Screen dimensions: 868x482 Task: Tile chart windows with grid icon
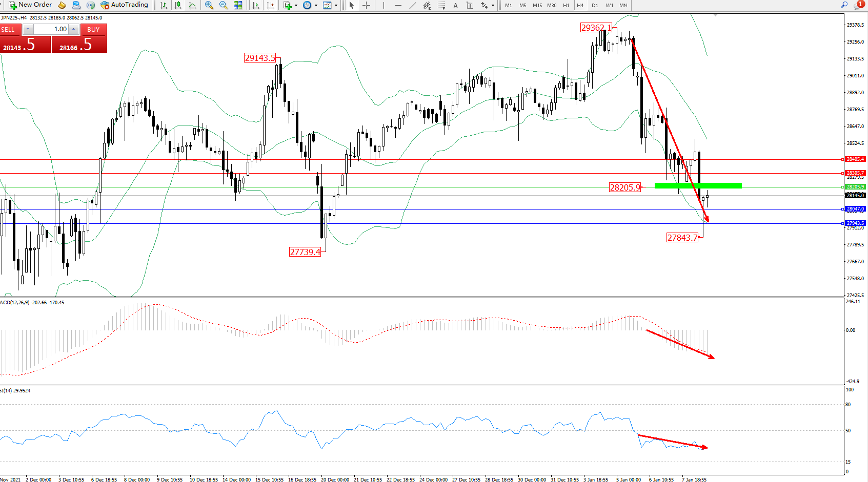tap(238, 5)
